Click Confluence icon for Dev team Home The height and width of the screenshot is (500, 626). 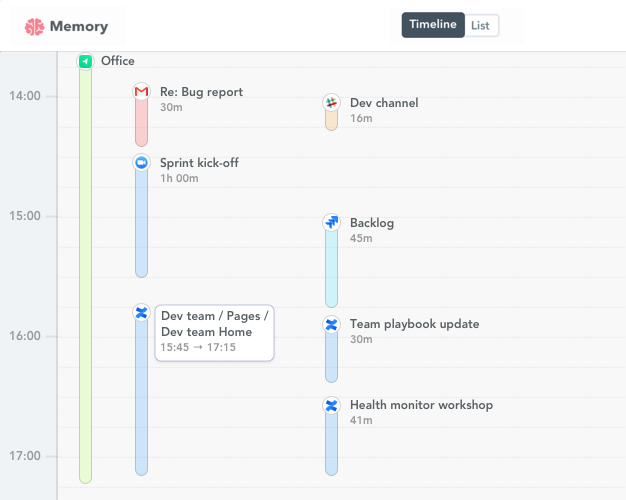pos(141,313)
